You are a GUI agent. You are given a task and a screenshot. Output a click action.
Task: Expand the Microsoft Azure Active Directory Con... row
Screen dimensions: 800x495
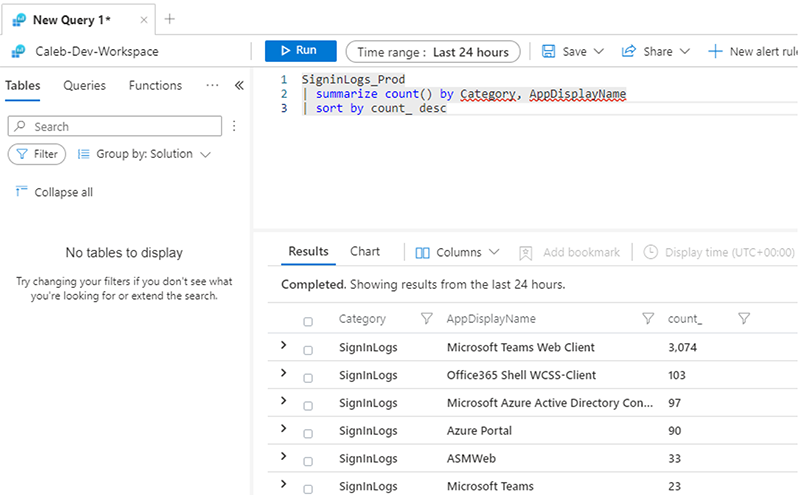284,401
